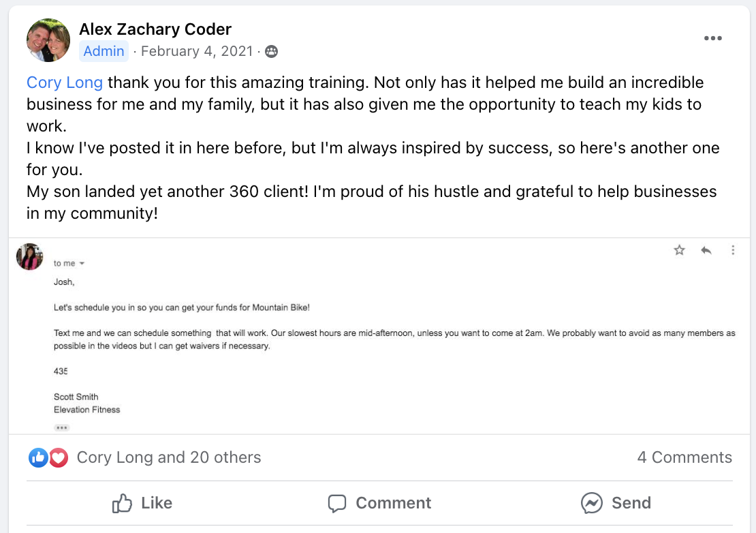Screen dimensions: 756x533
Task: Click the red heart reaction icon
Action: click(x=59, y=457)
